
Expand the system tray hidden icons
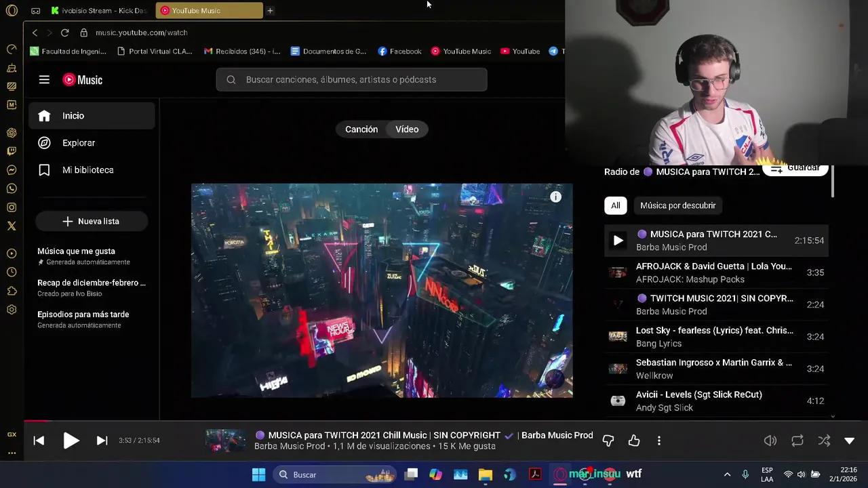(x=727, y=474)
